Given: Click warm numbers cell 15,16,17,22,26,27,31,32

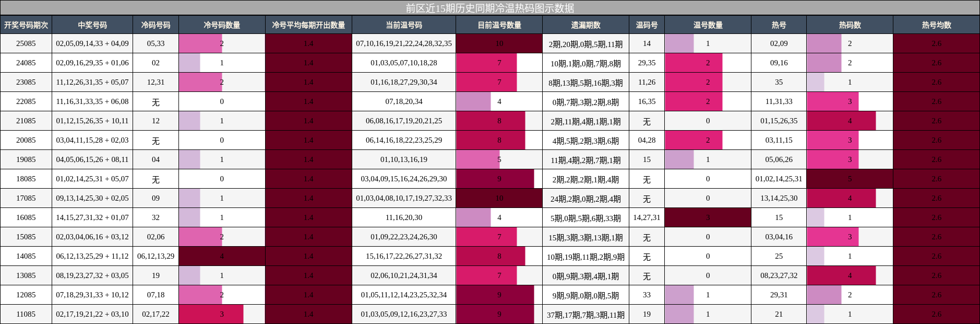Looking at the screenshot, I should [404, 256].
